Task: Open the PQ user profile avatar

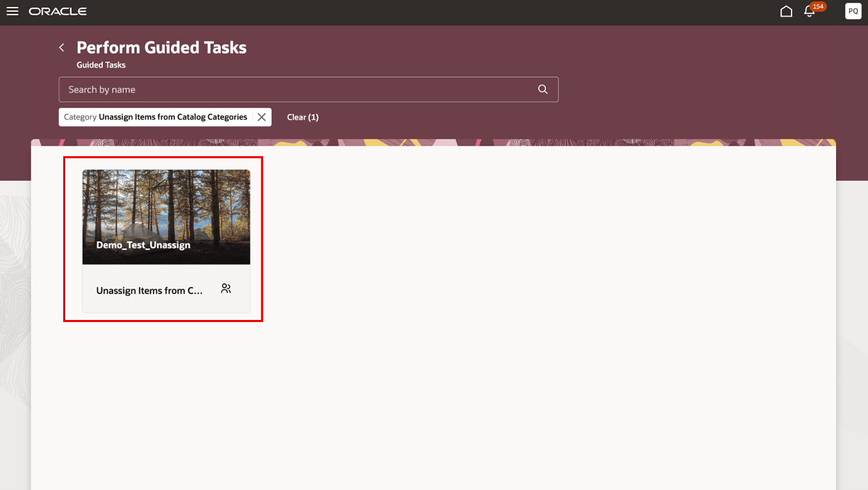Action: click(x=853, y=11)
